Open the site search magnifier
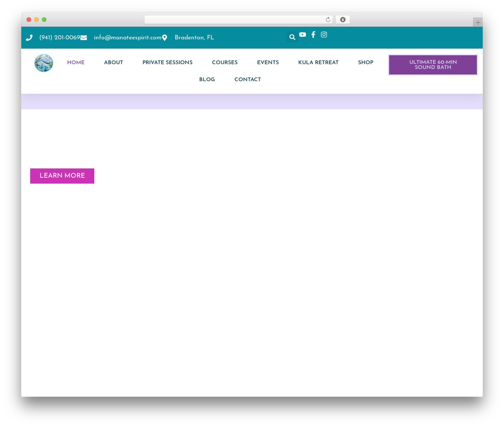 point(292,37)
